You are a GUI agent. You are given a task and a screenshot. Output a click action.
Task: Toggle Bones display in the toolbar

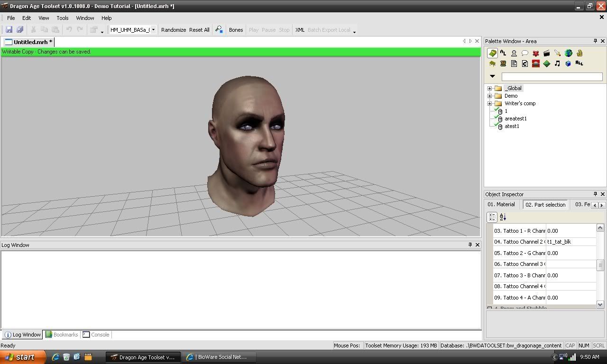pos(236,30)
